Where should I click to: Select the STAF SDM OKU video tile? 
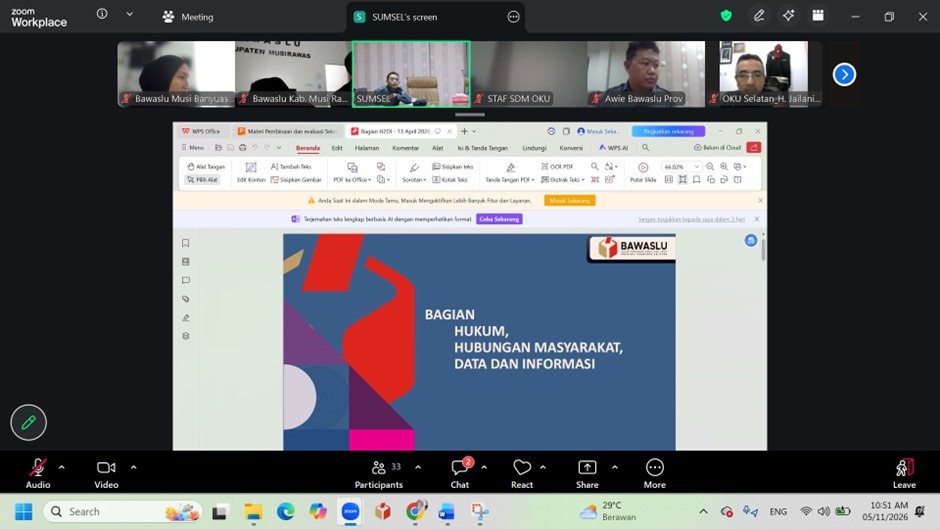coord(529,74)
